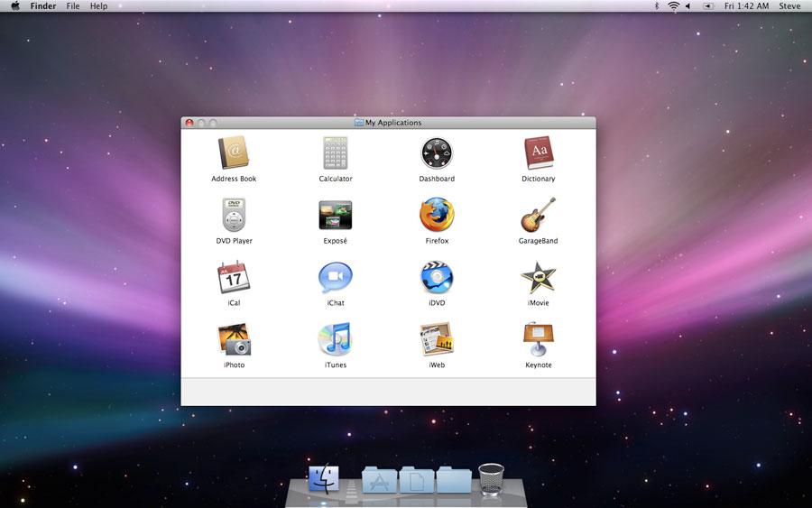
Task: Select the 'iMovie' label text
Action: pos(538,303)
